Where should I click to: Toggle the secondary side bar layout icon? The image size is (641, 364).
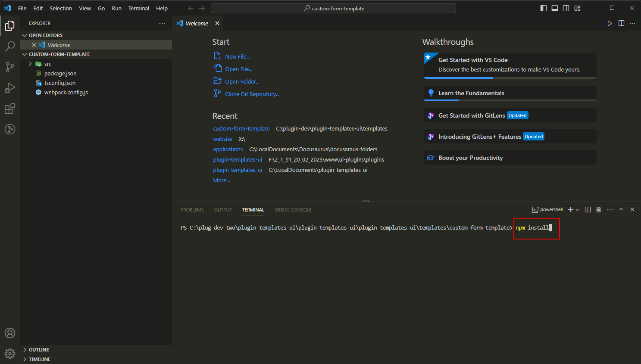click(566, 8)
